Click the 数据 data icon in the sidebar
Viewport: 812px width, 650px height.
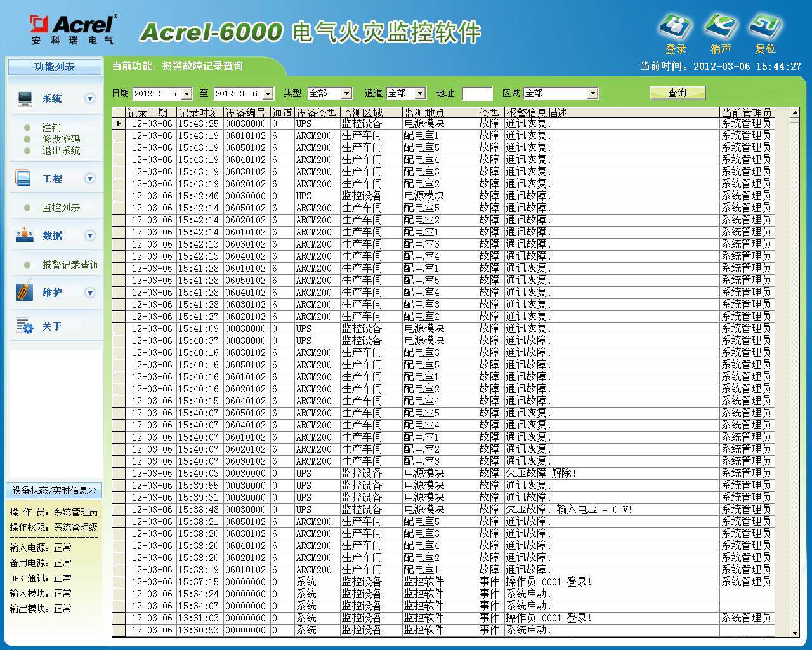[x=24, y=235]
